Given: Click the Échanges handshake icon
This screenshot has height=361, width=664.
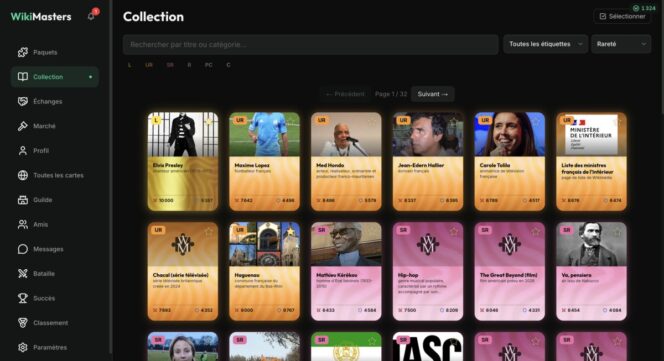Looking at the screenshot, I should click(23, 101).
